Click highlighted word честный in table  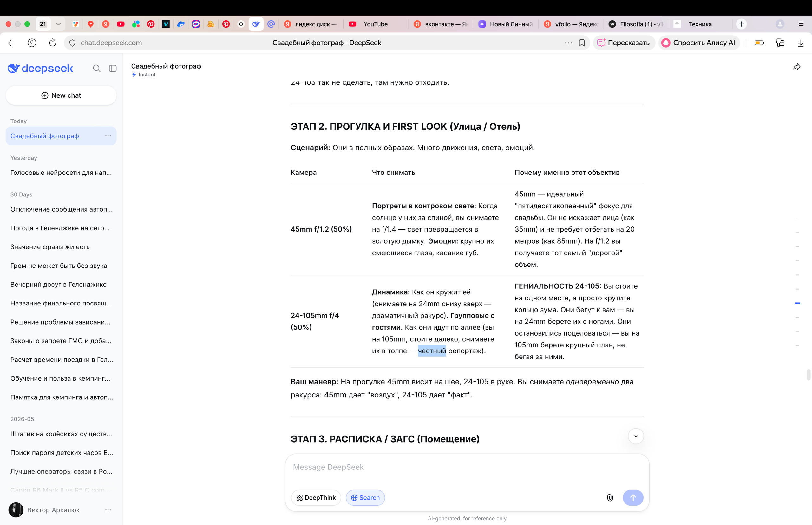(432, 351)
